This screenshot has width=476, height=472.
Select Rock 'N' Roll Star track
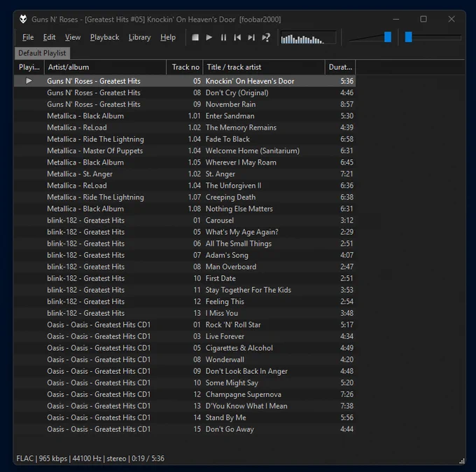coord(185,325)
